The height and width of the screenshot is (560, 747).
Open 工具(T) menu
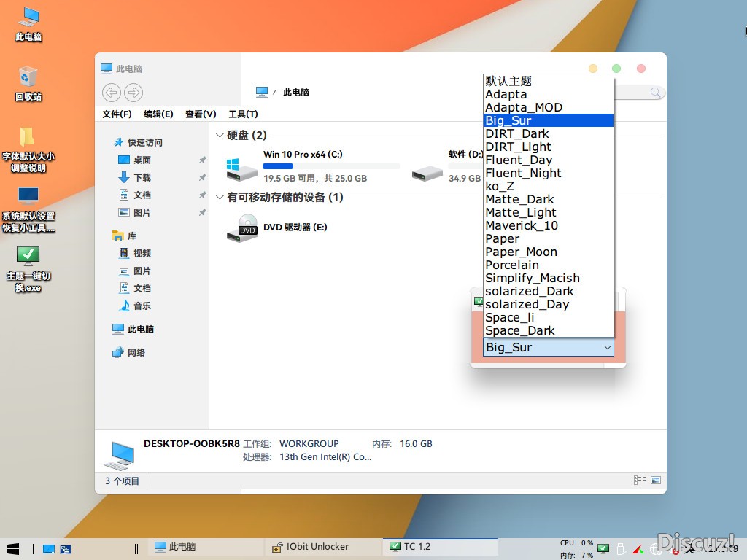(x=243, y=114)
